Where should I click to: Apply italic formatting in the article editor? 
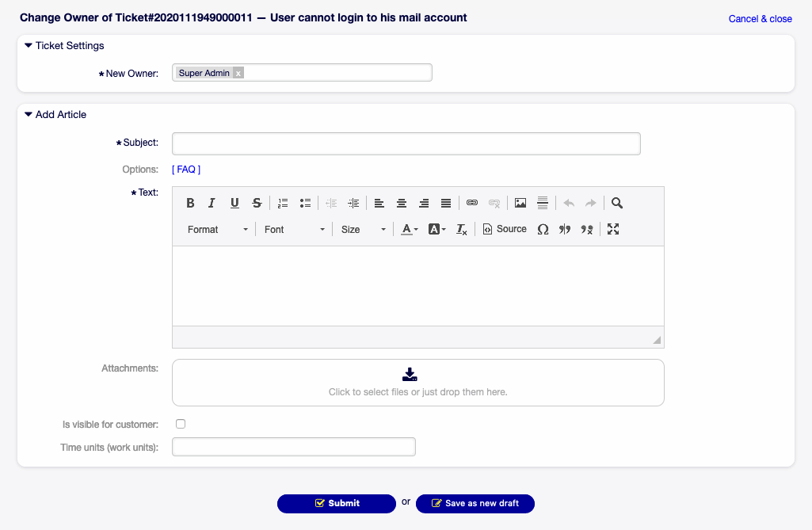click(212, 203)
